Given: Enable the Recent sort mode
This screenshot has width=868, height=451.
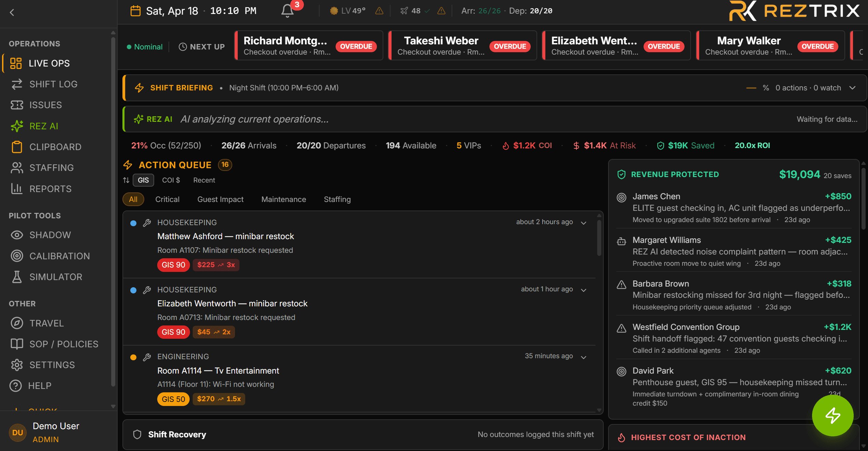Looking at the screenshot, I should click(204, 180).
